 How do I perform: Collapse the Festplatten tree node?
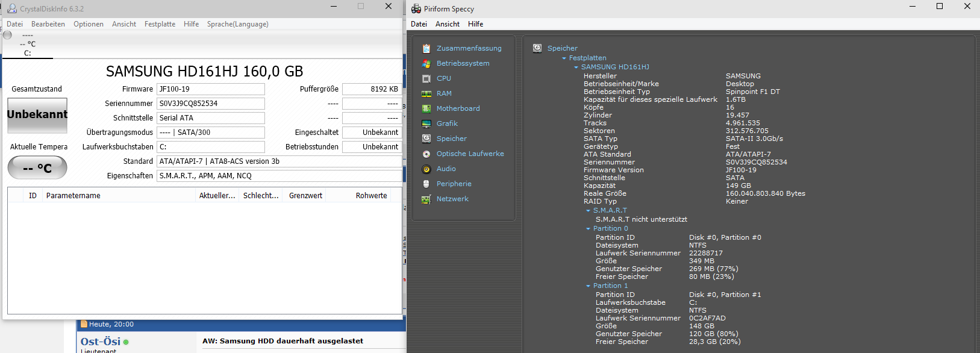pos(564,58)
